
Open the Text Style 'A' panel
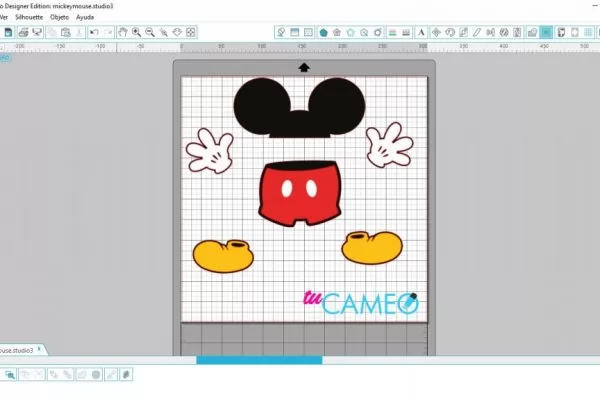pyautogui.click(x=421, y=33)
